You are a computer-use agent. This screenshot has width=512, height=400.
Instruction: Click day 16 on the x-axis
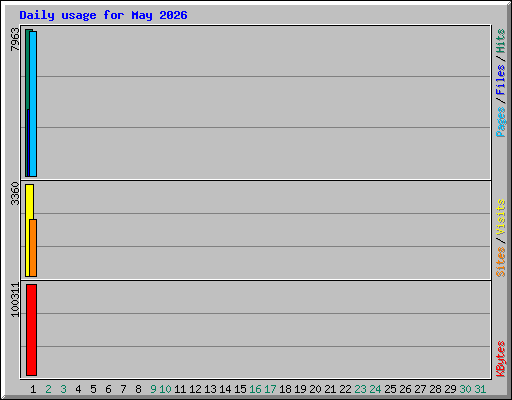tap(255, 389)
